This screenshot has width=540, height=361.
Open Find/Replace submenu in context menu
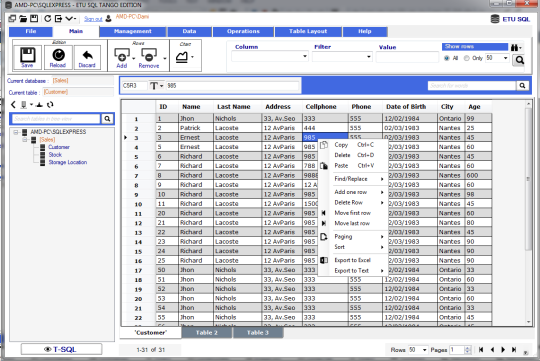(x=353, y=179)
